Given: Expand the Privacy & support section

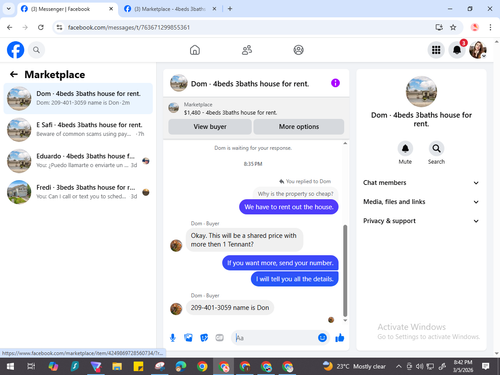Looking at the screenshot, I should pos(421,221).
